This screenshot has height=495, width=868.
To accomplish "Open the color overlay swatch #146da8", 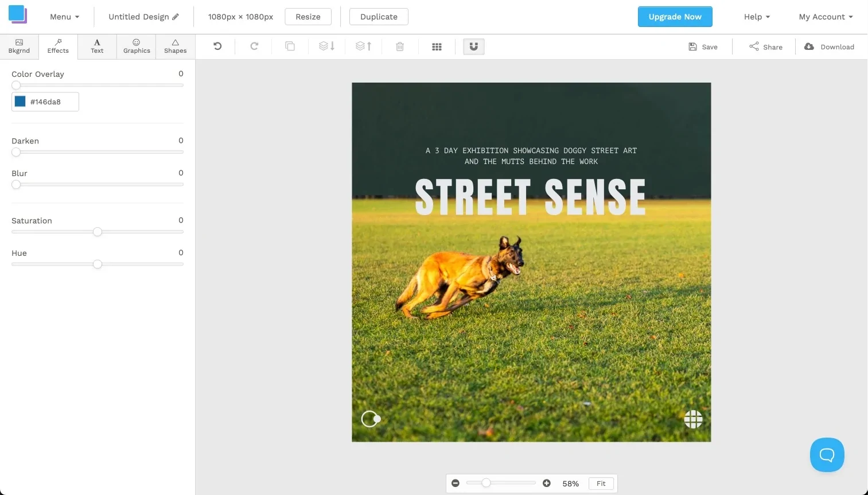I will 21,102.
